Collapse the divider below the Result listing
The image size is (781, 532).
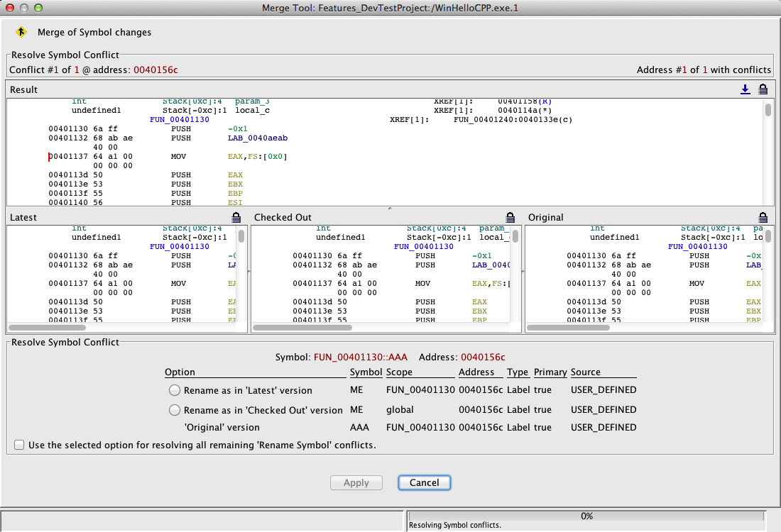389,209
